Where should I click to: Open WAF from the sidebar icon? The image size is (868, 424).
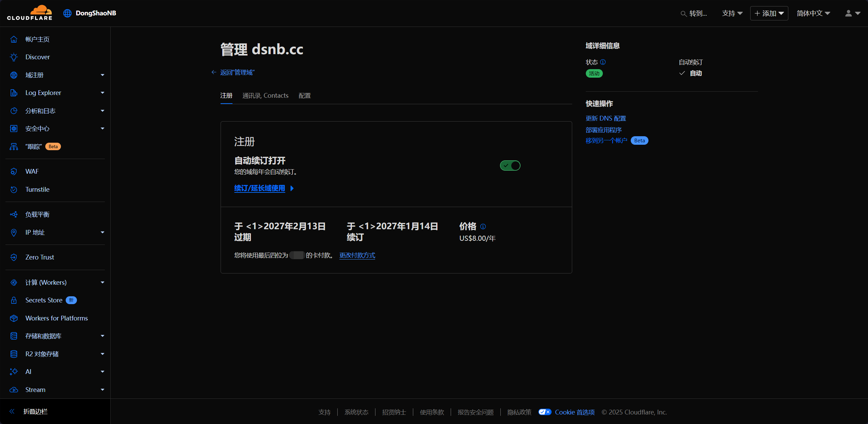[x=14, y=171]
